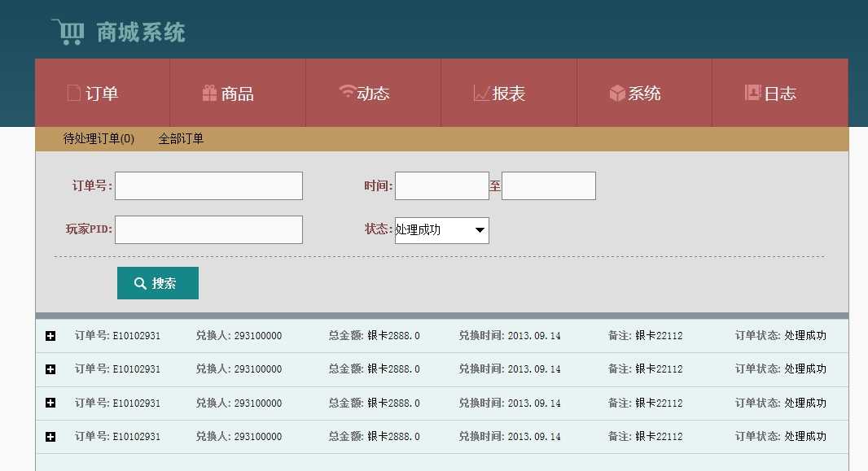Select the 系统 package icon

616,93
